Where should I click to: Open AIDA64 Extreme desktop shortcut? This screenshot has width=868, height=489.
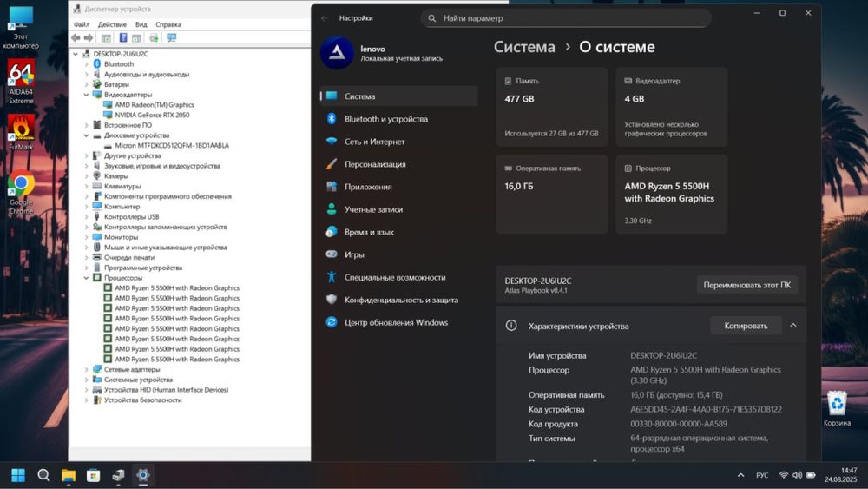(x=21, y=82)
